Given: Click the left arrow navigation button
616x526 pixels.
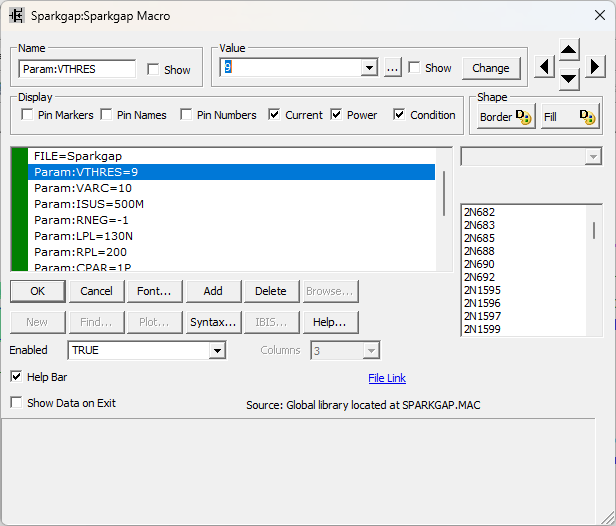Looking at the screenshot, I should (543, 67).
